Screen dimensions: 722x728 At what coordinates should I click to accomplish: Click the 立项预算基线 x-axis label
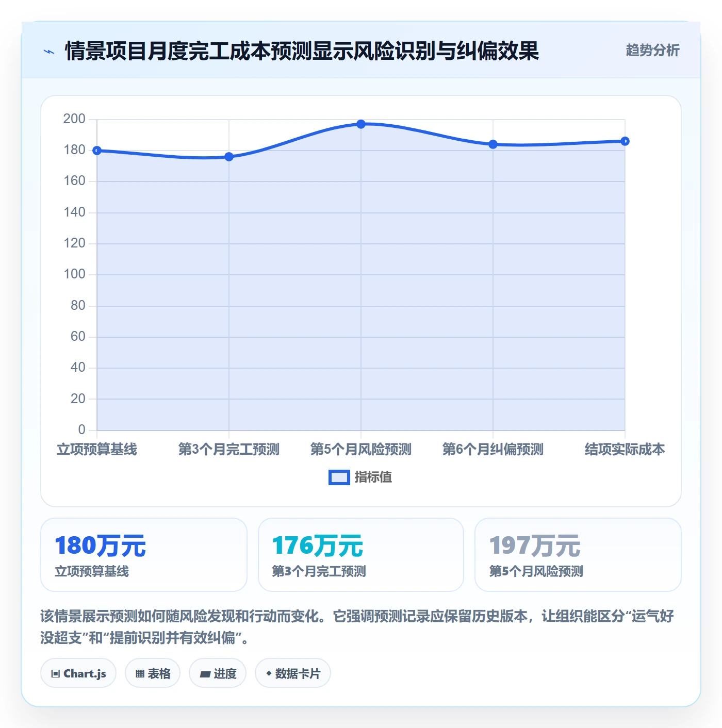pyautogui.click(x=97, y=450)
